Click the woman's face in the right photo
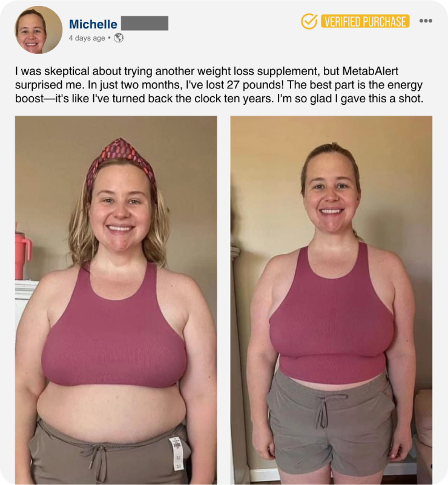This screenshot has width=448, height=485. 331,198
